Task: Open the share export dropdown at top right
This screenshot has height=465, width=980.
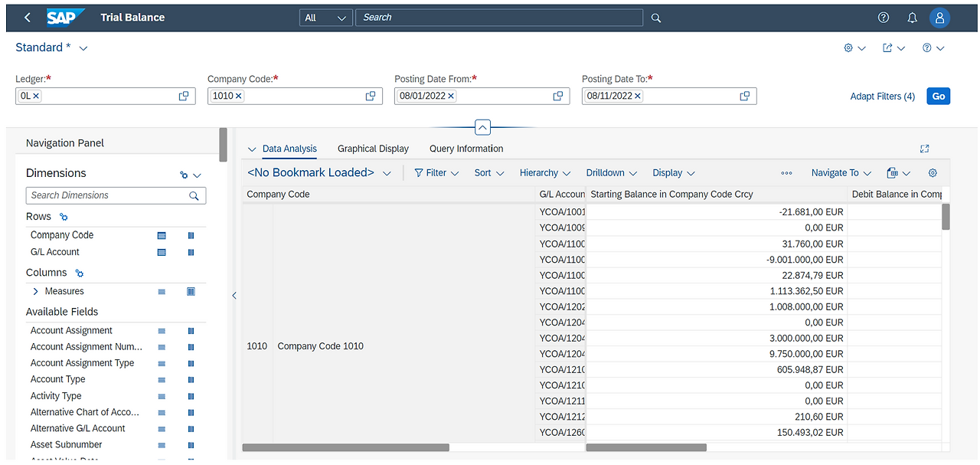Action: pos(893,47)
